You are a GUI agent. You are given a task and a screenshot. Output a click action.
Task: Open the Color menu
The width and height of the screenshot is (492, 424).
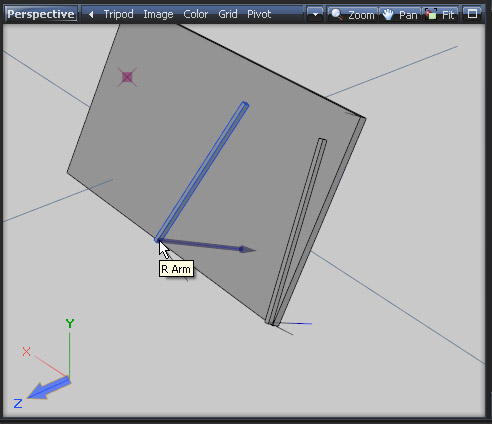[x=196, y=14]
